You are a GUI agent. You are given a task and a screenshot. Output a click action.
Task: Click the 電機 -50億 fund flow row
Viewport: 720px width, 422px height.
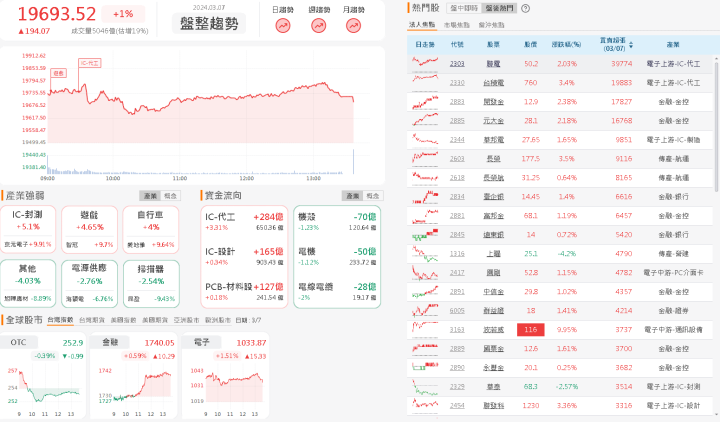pos(337,256)
